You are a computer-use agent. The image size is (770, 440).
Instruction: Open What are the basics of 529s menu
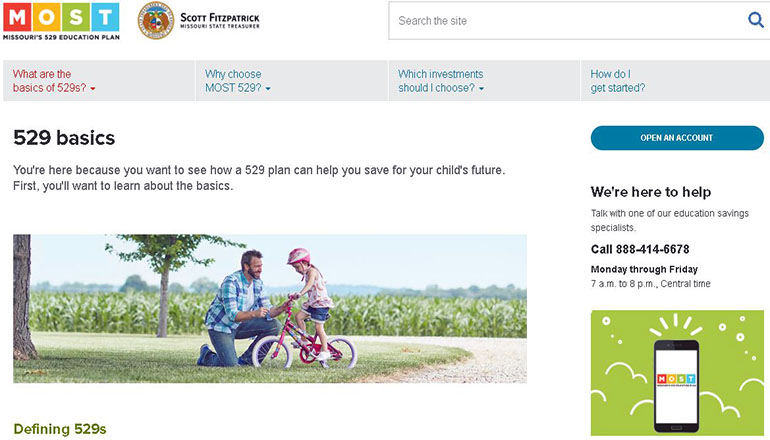click(50, 81)
